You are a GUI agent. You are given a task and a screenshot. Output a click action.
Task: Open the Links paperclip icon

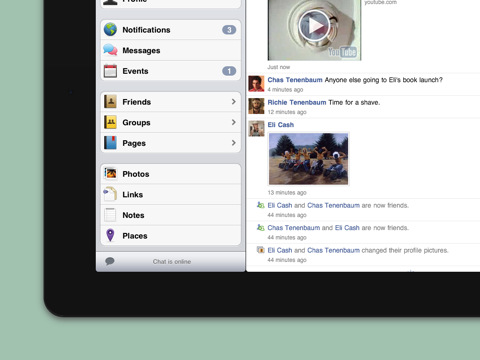(x=110, y=194)
